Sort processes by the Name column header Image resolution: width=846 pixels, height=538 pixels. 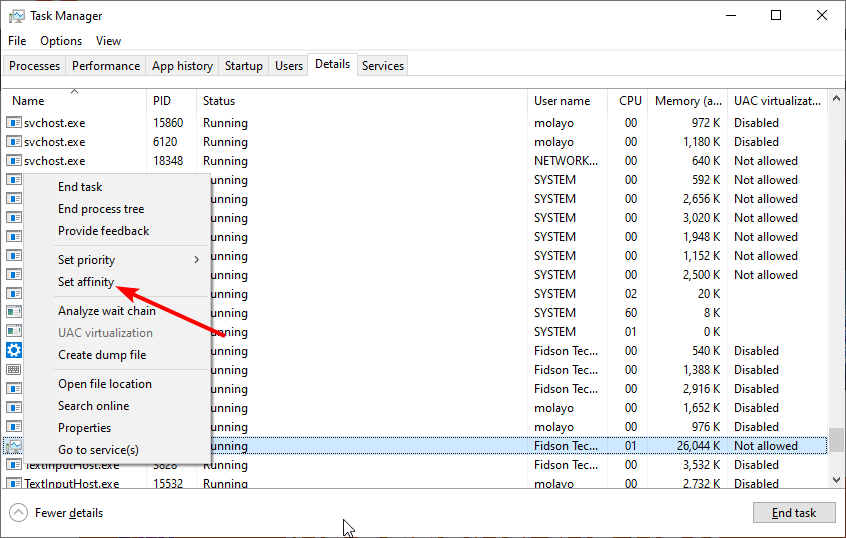pos(28,101)
